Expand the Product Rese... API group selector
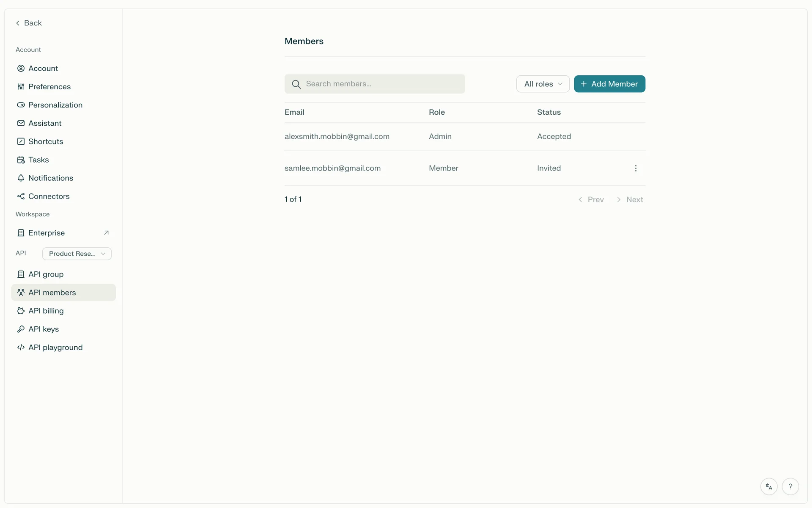Screen dimensions: 812x508 pos(77,254)
